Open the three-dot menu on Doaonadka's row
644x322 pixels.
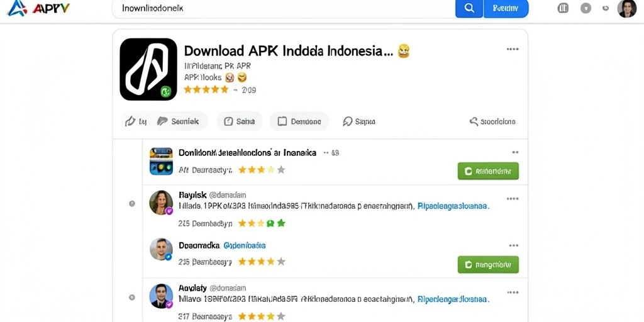click(x=513, y=246)
